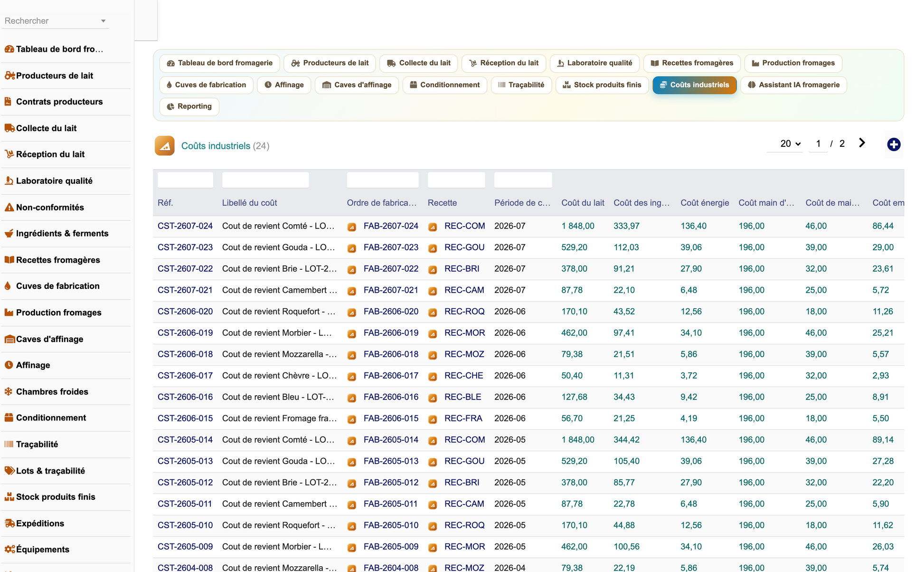Screen dimensions: 924x572
Task: Click the Réception du lait cart icon in sidebar
Action: coord(9,154)
